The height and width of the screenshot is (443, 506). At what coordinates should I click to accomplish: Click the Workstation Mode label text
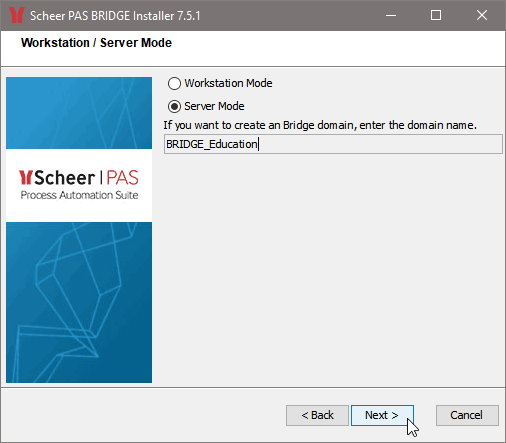tap(228, 83)
